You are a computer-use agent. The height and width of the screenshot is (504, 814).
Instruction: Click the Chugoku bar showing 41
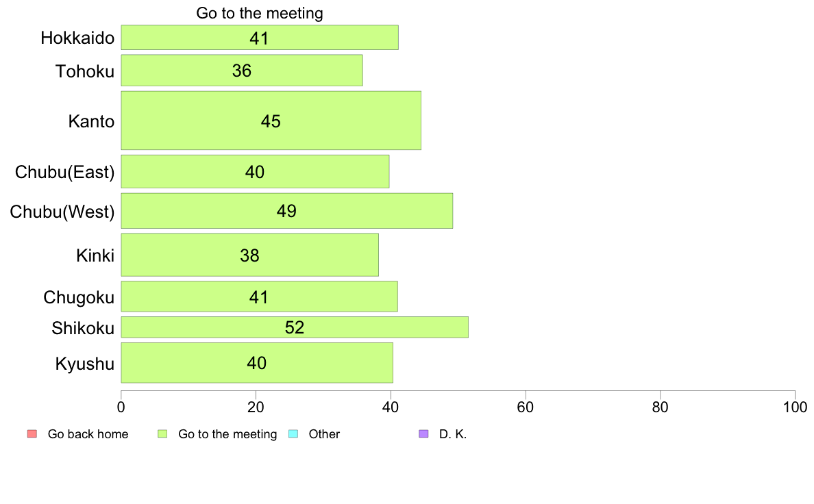pos(259,297)
